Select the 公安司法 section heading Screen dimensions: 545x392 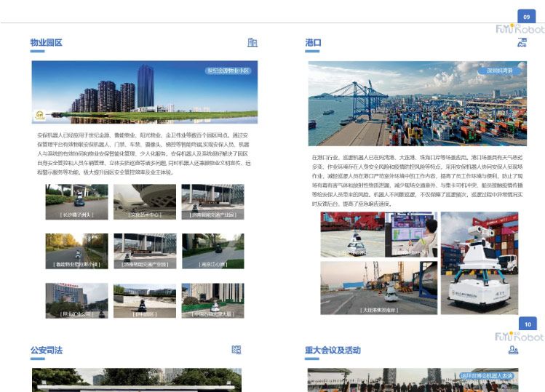coord(46,351)
